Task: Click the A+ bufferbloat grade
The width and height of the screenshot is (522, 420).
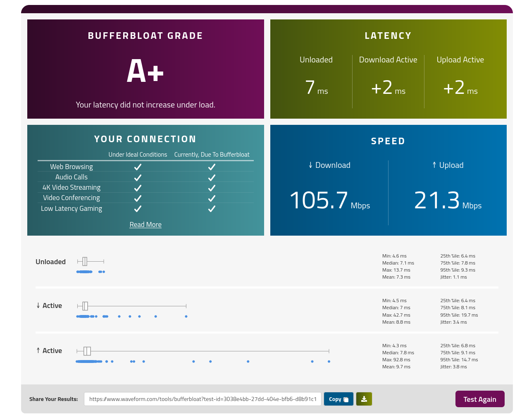Action: point(145,71)
